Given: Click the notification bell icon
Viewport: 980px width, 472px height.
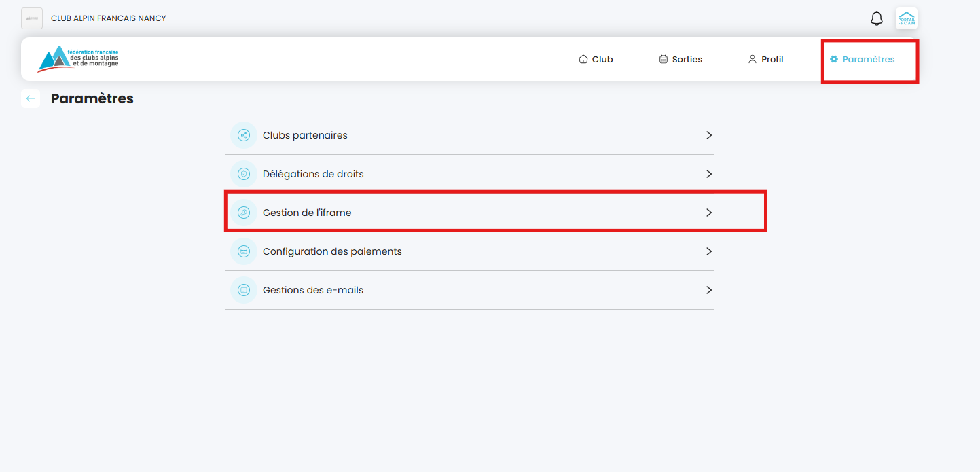Looking at the screenshot, I should (877, 18).
